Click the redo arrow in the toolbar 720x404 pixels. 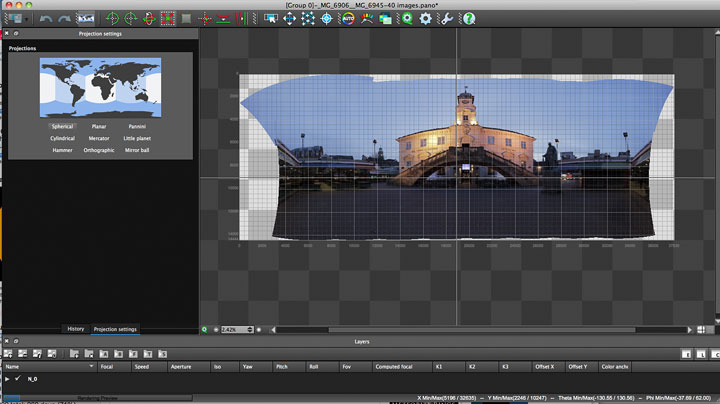click(64, 19)
